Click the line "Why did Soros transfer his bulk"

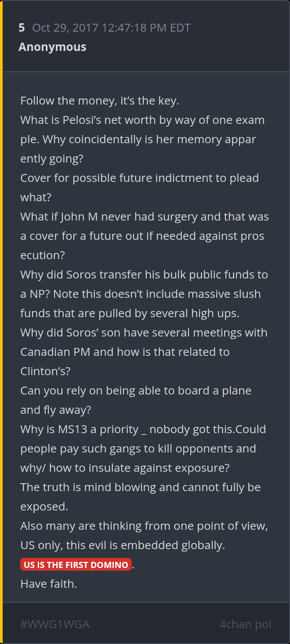pos(144,275)
